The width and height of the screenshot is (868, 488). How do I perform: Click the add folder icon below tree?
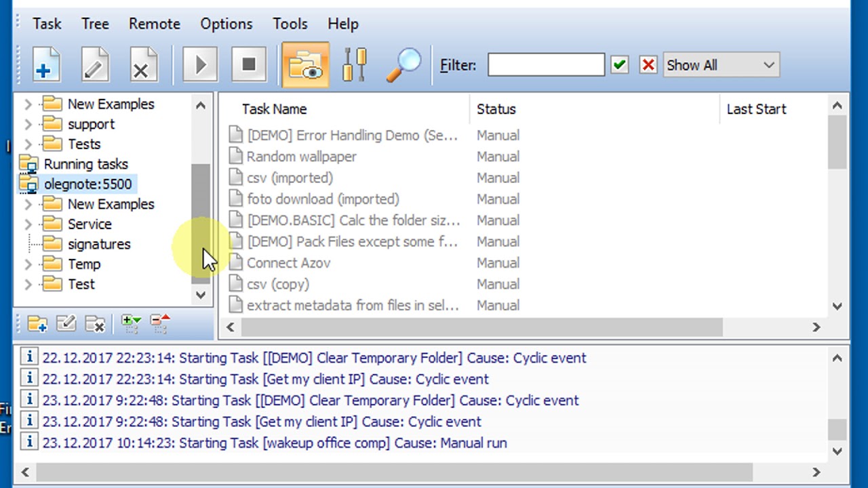click(37, 324)
